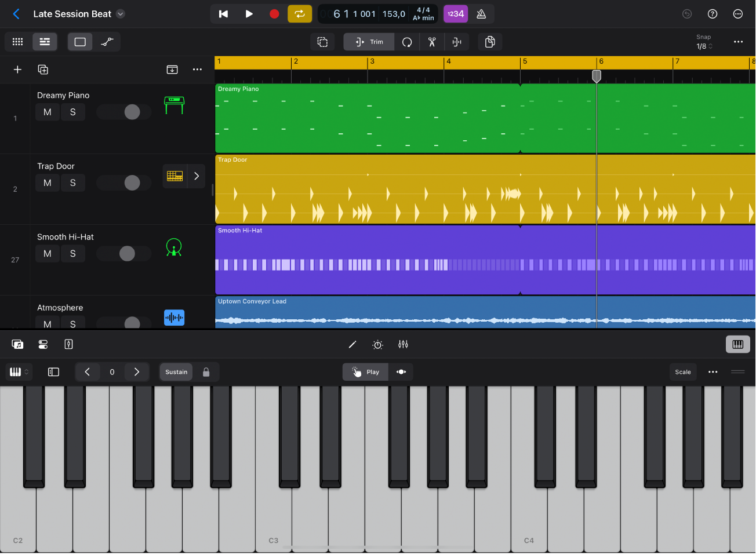Mute the Trap Door track
This screenshot has height=554, width=756.
(47, 183)
